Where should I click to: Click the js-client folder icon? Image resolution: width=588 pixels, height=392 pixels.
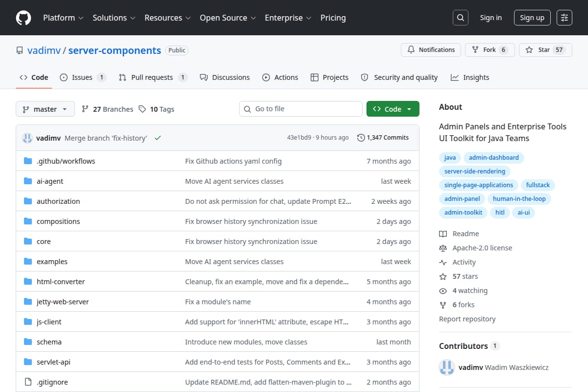tap(28, 321)
